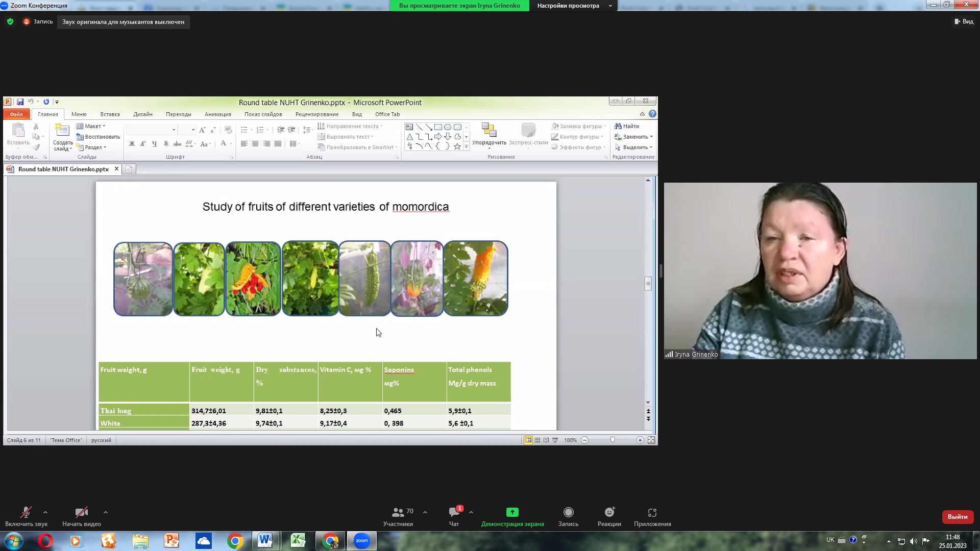
Task: Expand audio options arrow beside microphone
Action: point(45,512)
